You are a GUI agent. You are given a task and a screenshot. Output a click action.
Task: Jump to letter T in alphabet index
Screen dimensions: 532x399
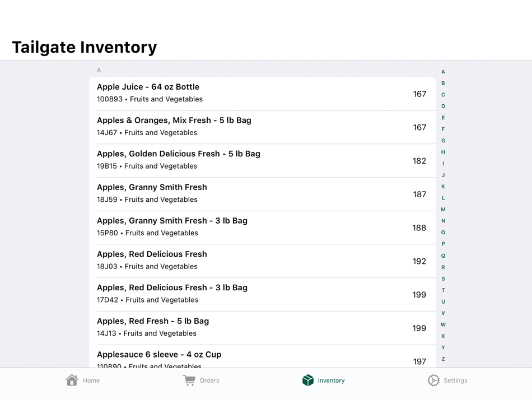443,290
